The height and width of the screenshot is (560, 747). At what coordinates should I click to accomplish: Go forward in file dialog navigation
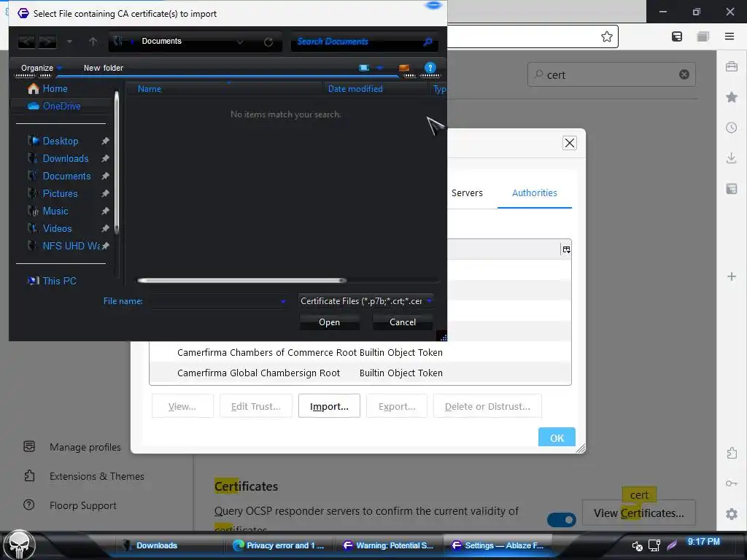click(47, 42)
